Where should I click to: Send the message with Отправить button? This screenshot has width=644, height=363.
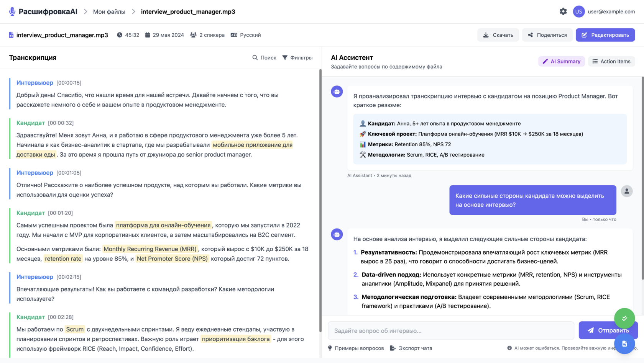coord(608,330)
